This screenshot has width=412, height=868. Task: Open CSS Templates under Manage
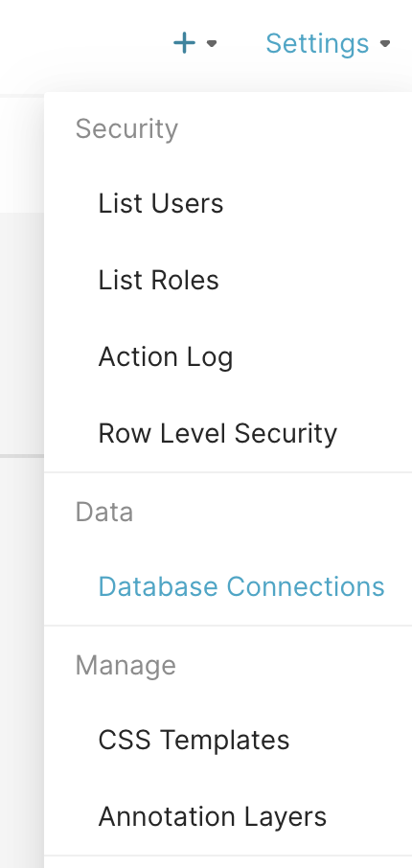point(194,740)
